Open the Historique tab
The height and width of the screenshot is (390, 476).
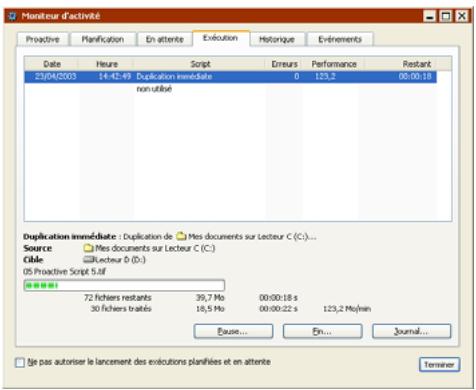click(277, 39)
